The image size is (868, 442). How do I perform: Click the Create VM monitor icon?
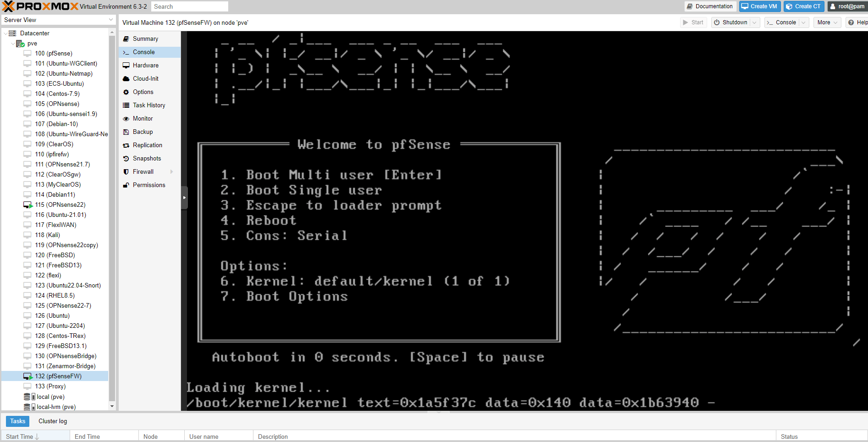[x=745, y=6]
